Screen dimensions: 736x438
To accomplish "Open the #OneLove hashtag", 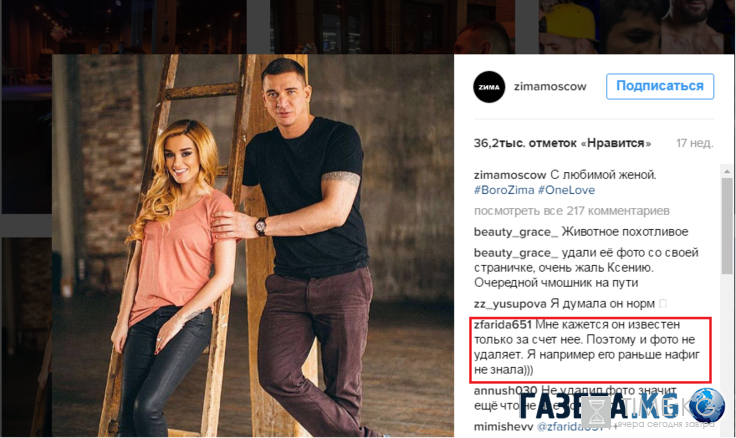I will [x=566, y=190].
